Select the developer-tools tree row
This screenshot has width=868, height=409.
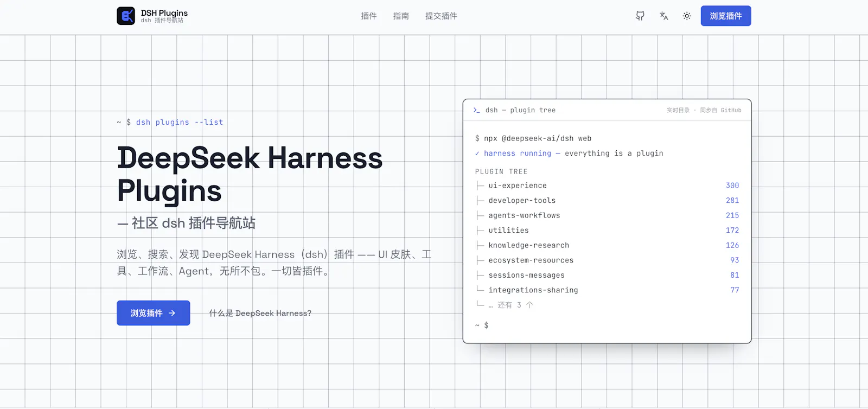pyautogui.click(x=607, y=201)
